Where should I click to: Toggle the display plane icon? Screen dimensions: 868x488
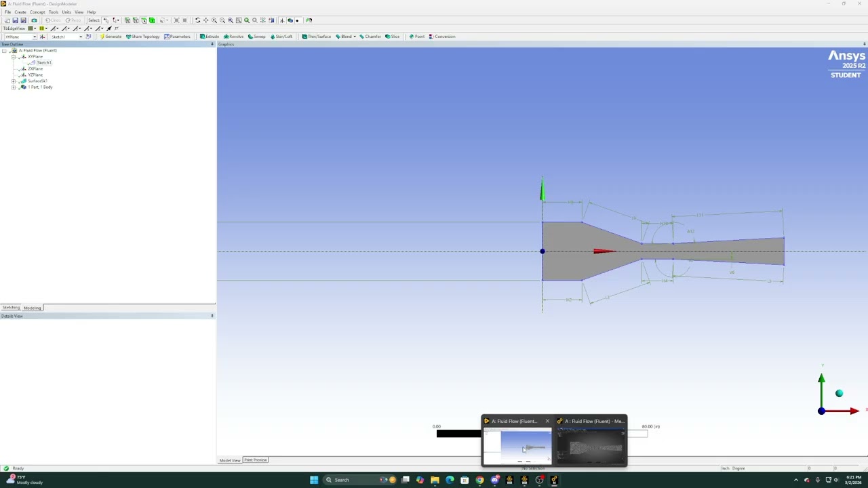(x=282, y=20)
